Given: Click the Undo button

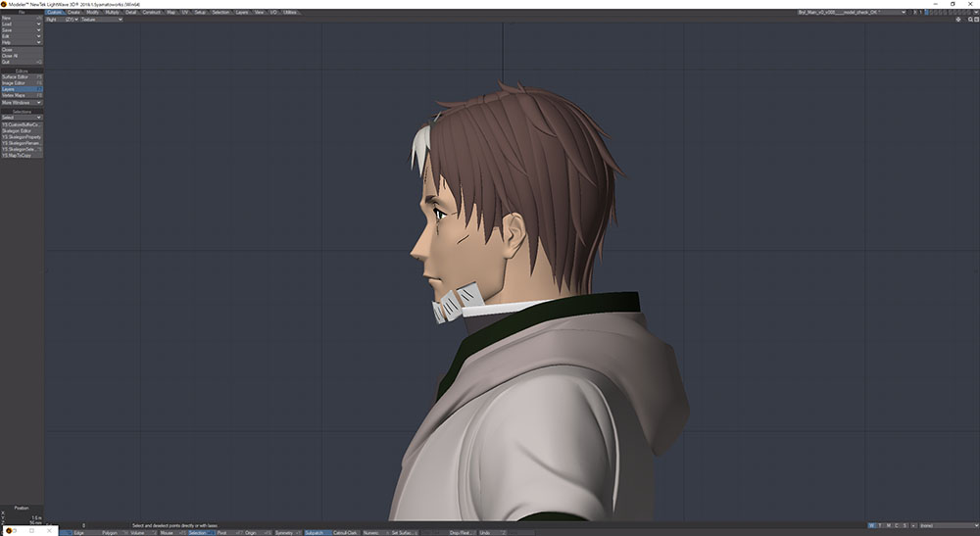Looking at the screenshot, I should [x=485, y=532].
